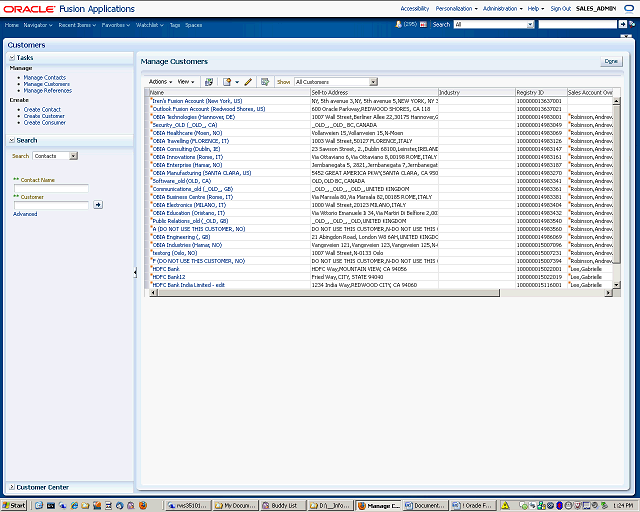The height and width of the screenshot is (512, 640).
Task: Open the Actions menu
Action: (x=160, y=81)
